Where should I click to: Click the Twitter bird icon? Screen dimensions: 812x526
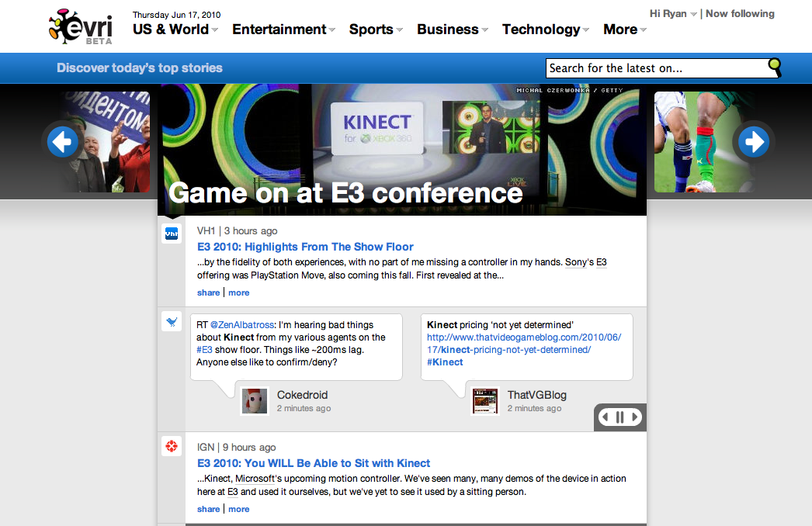click(172, 321)
